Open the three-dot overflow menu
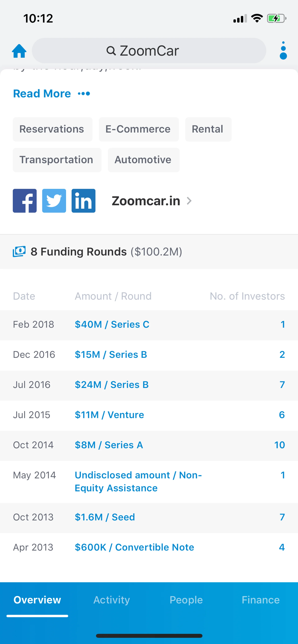Image resolution: width=298 pixels, height=644 pixels. (x=283, y=51)
